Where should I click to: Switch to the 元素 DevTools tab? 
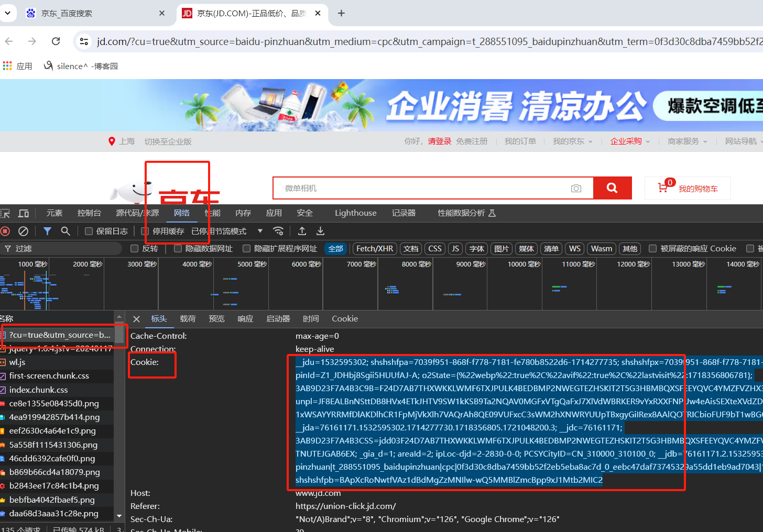[54, 213]
